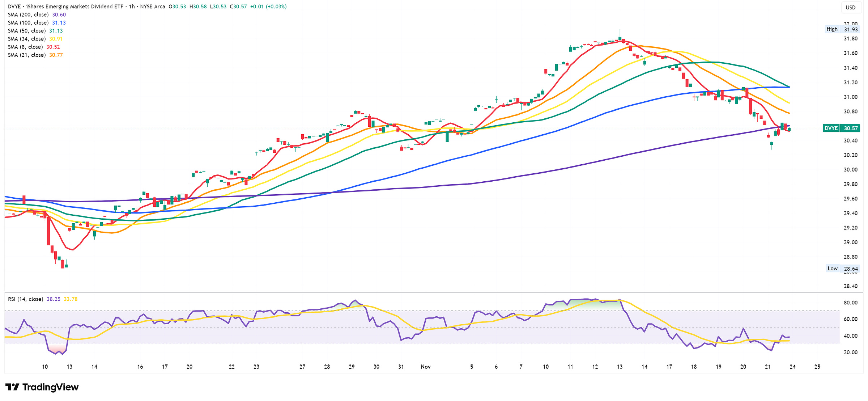Click the purple 38.25 RSI value

click(x=54, y=299)
